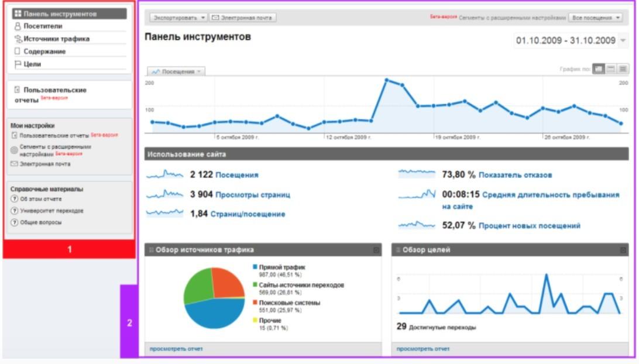The height and width of the screenshot is (364, 639).
Task: Click the peak data point on visits graph
Action: (387, 80)
